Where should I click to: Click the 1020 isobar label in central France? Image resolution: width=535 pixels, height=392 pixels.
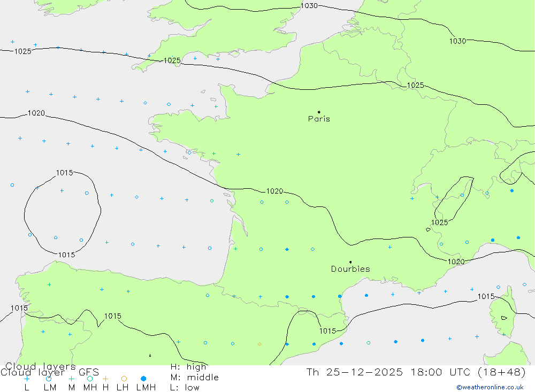coord(274,191)
